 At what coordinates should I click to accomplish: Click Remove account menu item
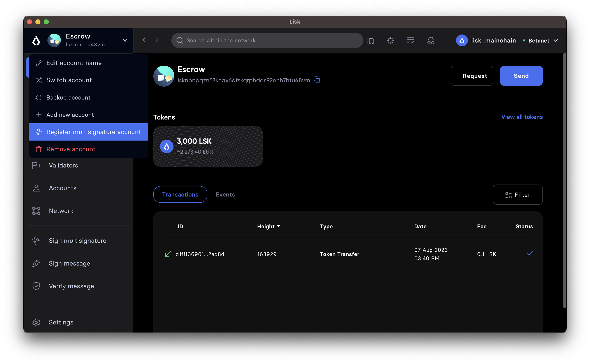pyautogui.click(x=71, y=149)
